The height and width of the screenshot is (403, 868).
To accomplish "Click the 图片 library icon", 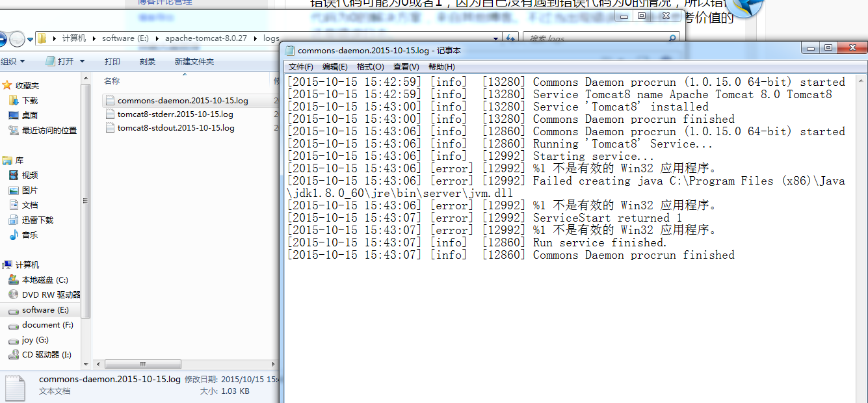I will pyautogui.click(x=14, y=190).
